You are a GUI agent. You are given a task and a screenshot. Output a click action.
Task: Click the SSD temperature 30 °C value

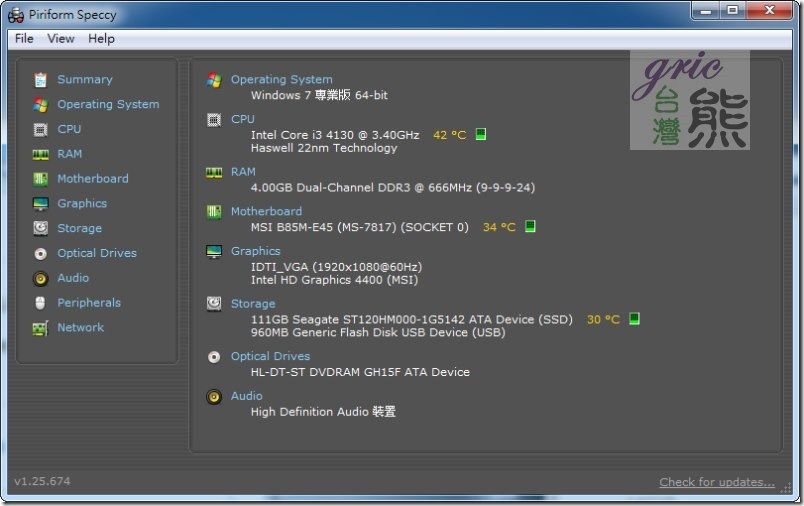tap(603, 319)
